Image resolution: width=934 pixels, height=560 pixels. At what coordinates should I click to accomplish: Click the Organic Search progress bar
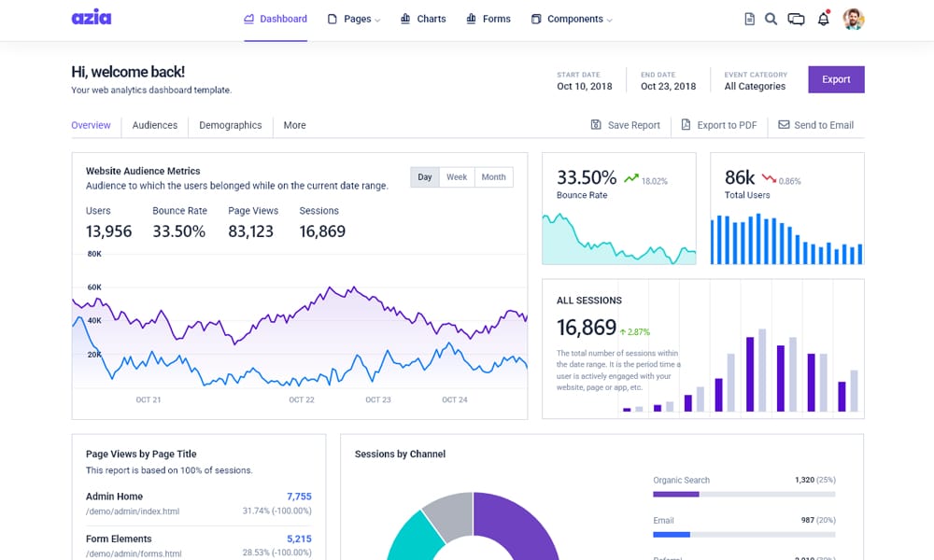(x=744, y=495)
